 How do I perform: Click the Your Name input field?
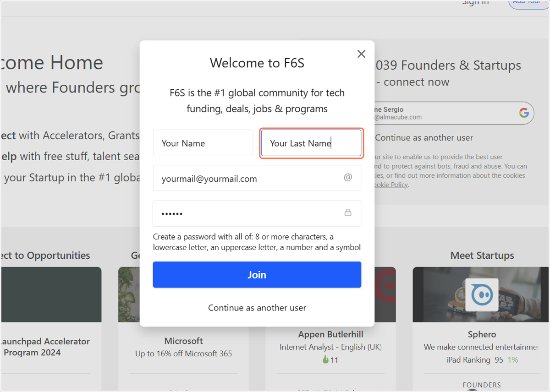pyautogui.click(x=203, y=143)
